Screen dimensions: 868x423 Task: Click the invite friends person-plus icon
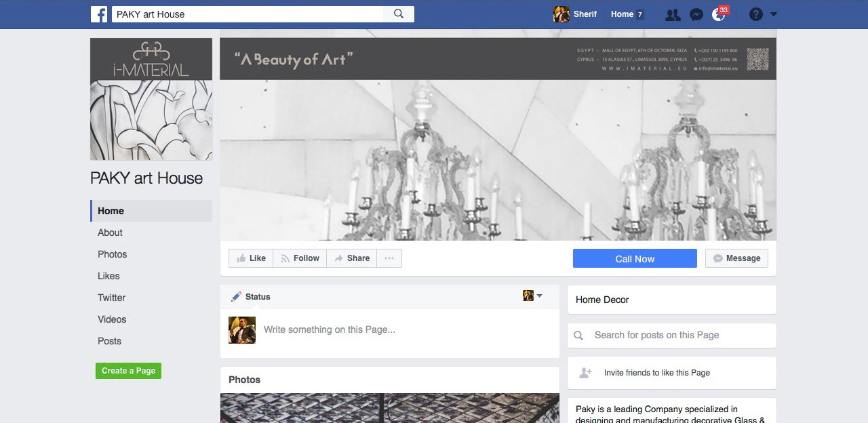(585, 373)
